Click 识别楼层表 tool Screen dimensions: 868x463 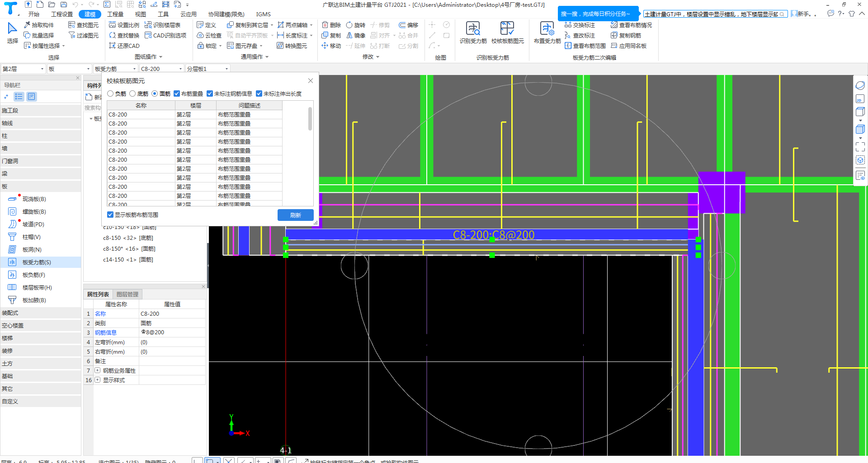click(163, 25)
